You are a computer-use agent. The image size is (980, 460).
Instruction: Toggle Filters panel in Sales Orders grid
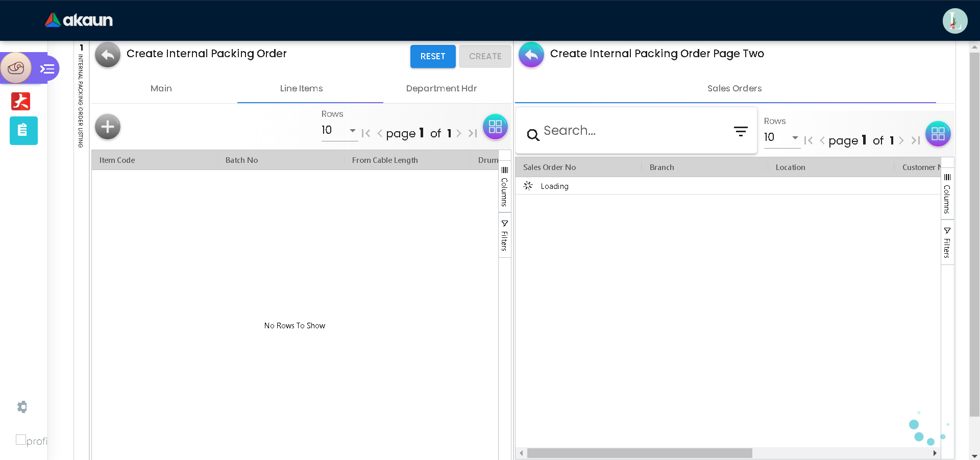tap(947, 243)
